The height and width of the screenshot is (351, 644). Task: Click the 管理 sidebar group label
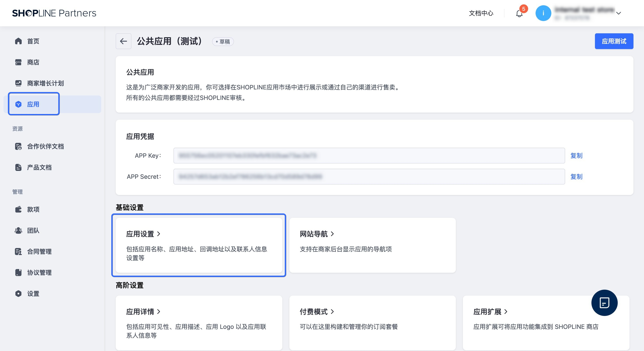[x=18, y=192]
